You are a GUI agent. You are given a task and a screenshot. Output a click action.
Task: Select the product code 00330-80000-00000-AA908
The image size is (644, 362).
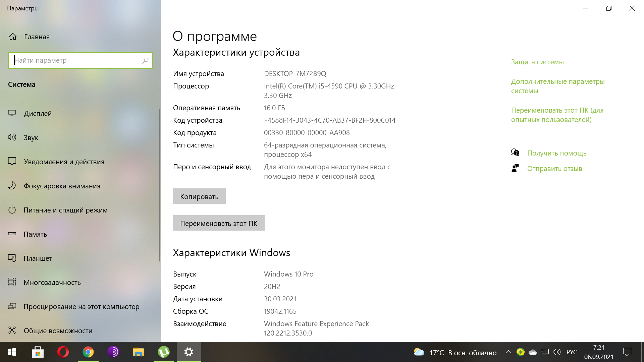307,132
